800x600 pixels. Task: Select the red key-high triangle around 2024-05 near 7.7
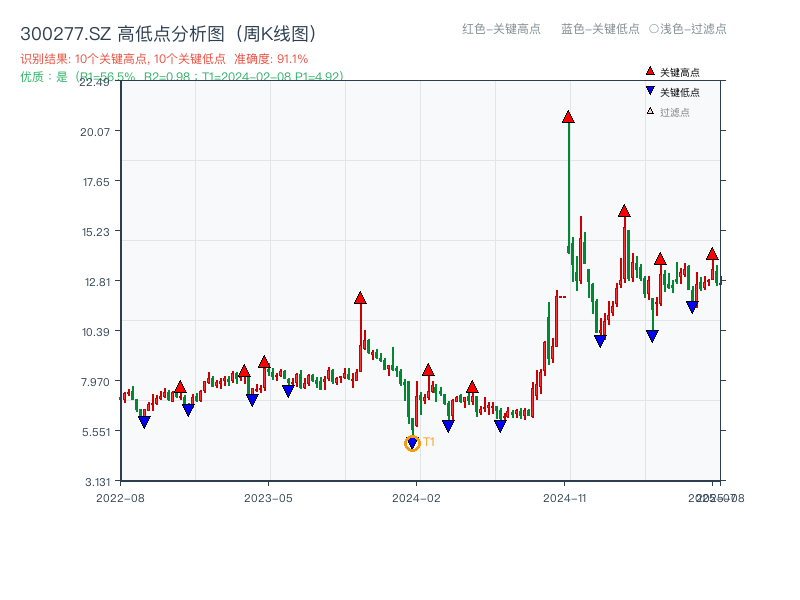[x=472, y=387]
